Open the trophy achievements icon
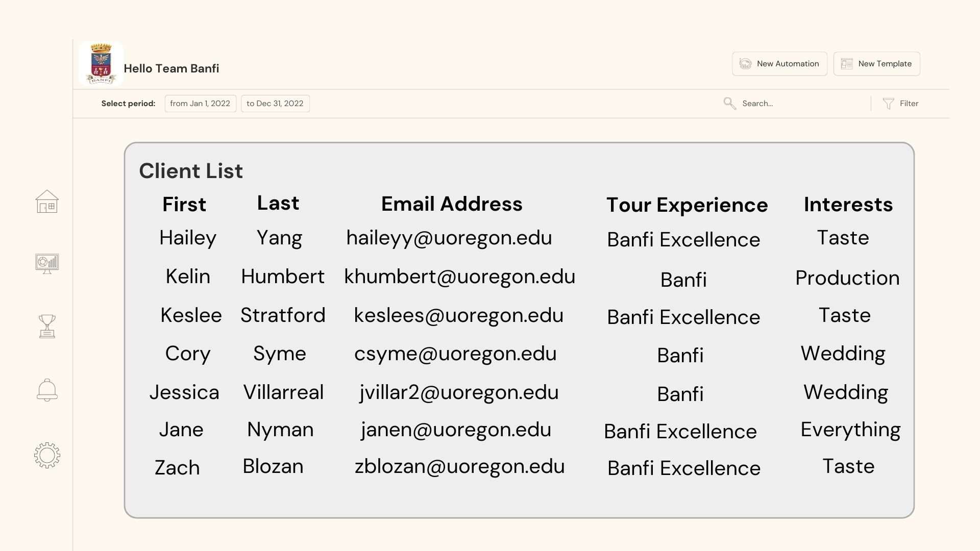This screenshot has width=980, height=551. [x=47, y=326]
